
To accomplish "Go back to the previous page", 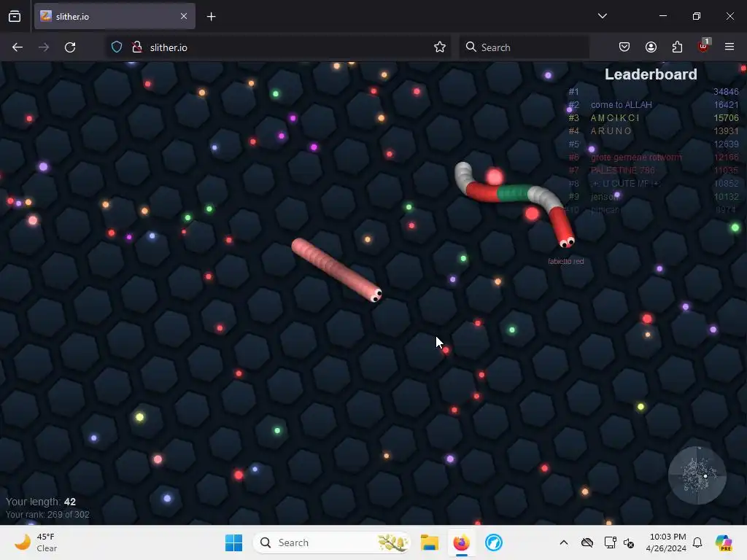I will 18,47.
